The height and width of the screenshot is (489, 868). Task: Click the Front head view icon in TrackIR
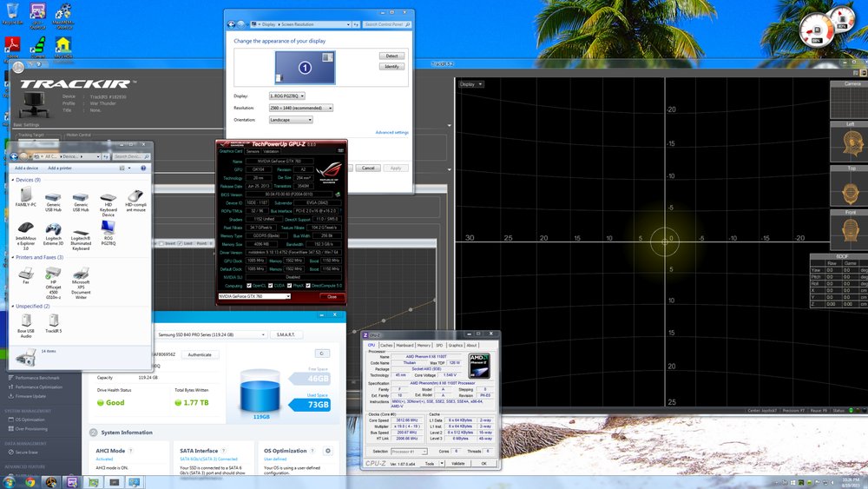coord(851,232)
